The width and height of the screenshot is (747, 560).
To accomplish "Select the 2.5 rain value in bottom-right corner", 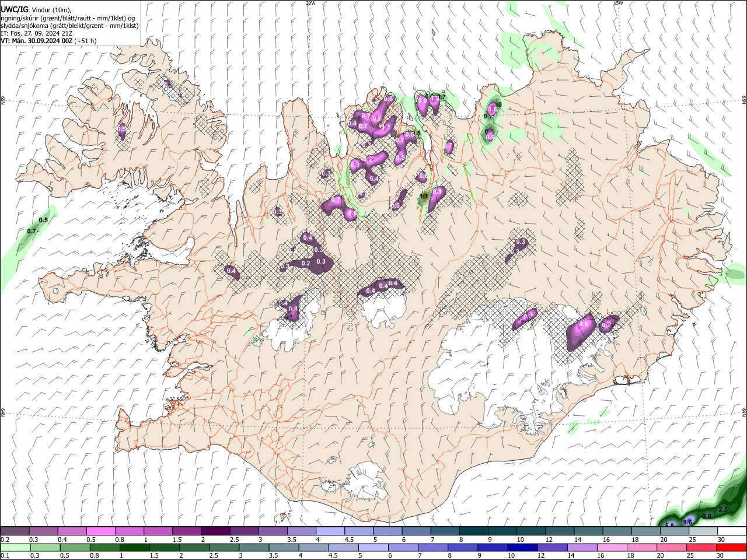I will 723,509.
